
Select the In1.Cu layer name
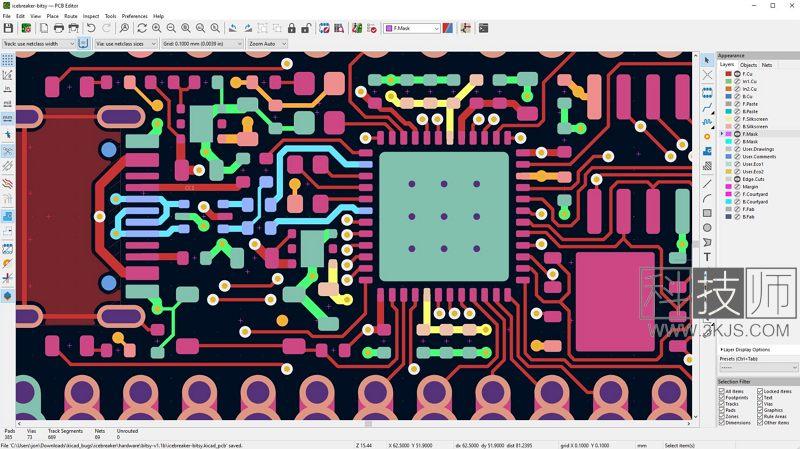(x=749, y=82)
